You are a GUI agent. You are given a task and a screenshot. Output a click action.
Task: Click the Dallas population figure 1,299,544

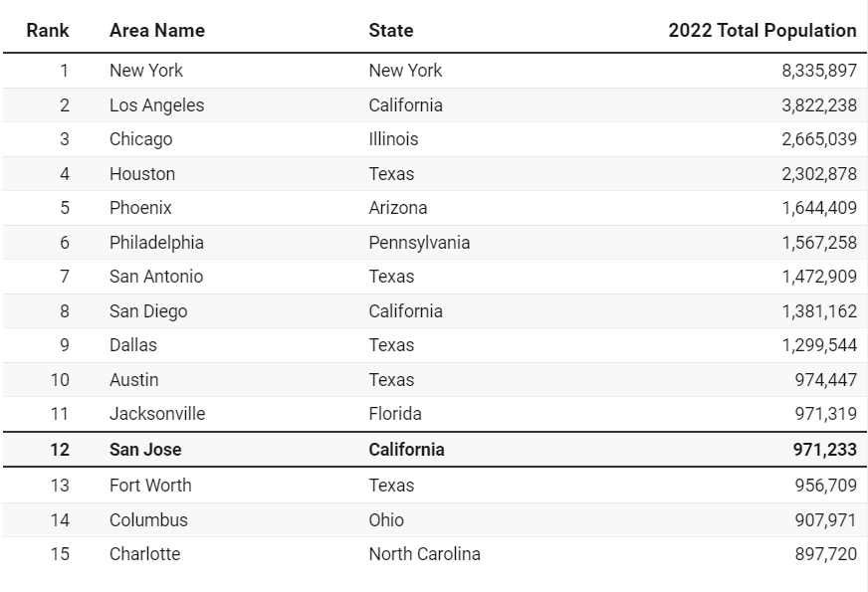[819, 345]
